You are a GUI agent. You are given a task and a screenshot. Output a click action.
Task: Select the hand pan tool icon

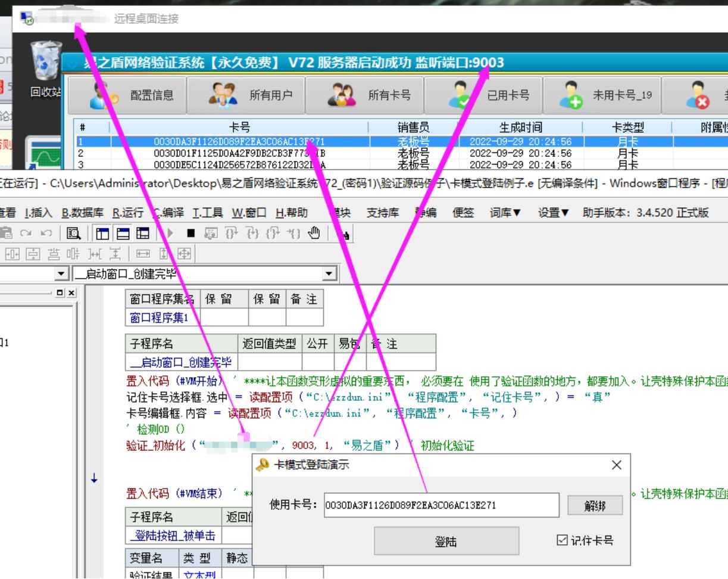pyautogui.click(x=314, y=234)
